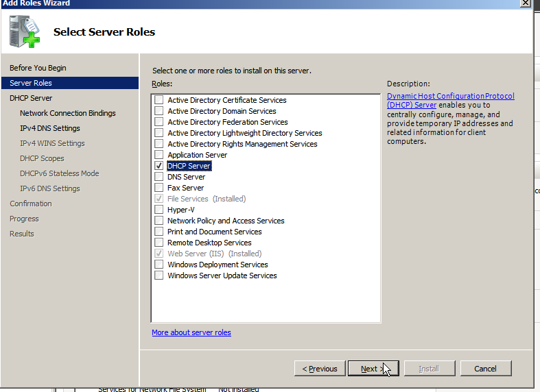
Task: Check Active Directory Federation Services checkbox
Action: click(x=159, y=122)
